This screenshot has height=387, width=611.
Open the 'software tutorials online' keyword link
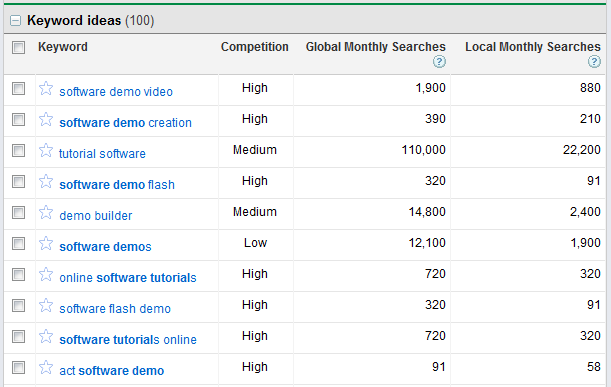click(128, 340)
